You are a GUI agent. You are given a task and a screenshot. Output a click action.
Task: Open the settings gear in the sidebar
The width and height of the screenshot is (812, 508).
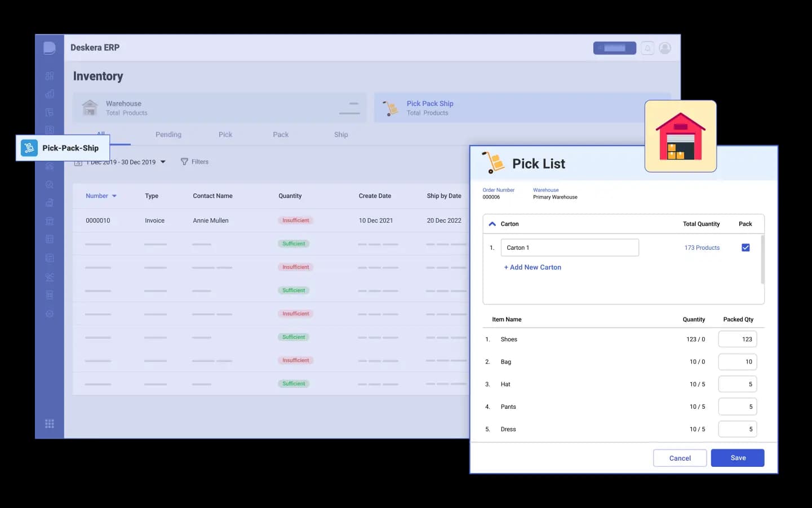point(50,313)
